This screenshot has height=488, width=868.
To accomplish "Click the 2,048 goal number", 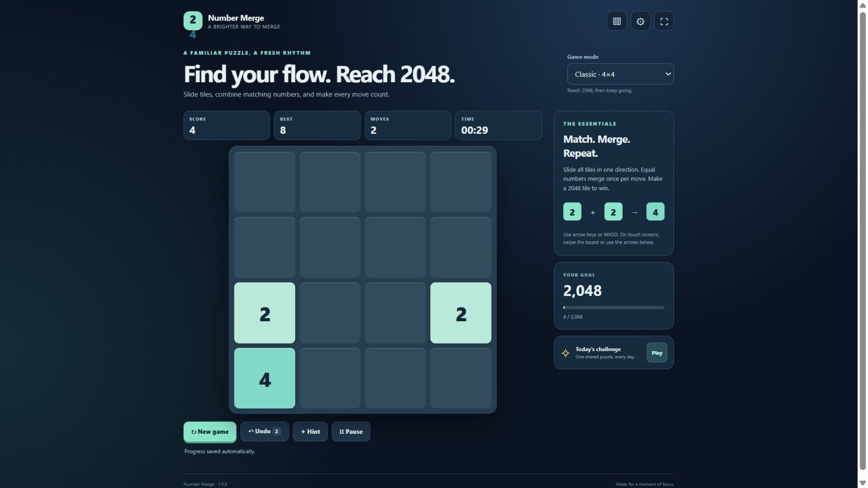I will point(582,290).
